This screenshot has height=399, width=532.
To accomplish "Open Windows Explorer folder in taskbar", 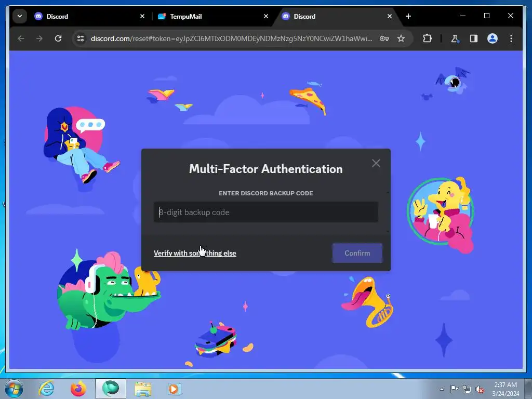I will [143, 389].
